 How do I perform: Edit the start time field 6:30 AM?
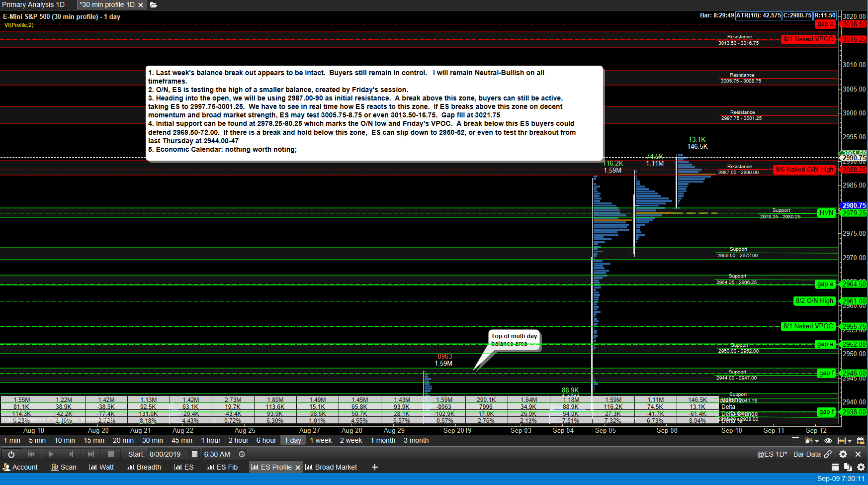[x=219, y=454]
